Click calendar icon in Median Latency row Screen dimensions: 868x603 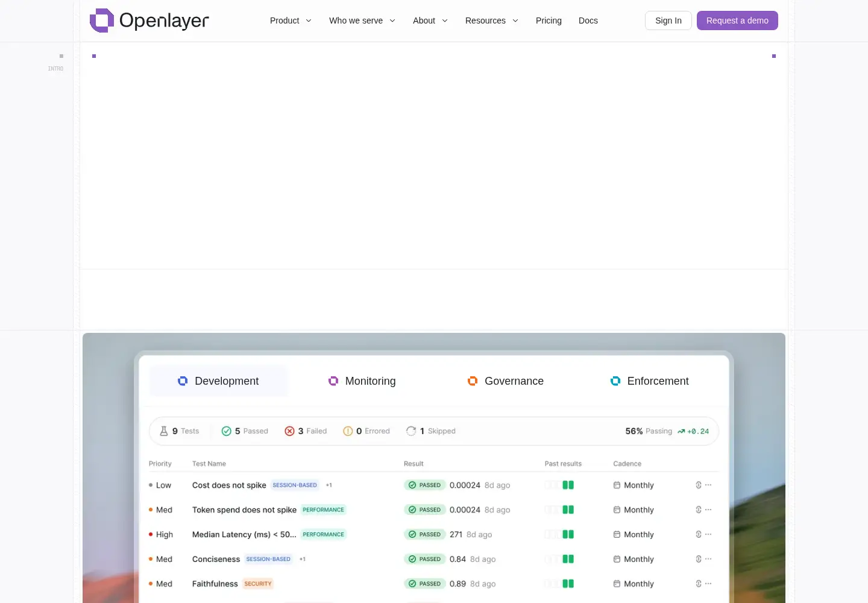pyautogui.click(x=617, y=534)
